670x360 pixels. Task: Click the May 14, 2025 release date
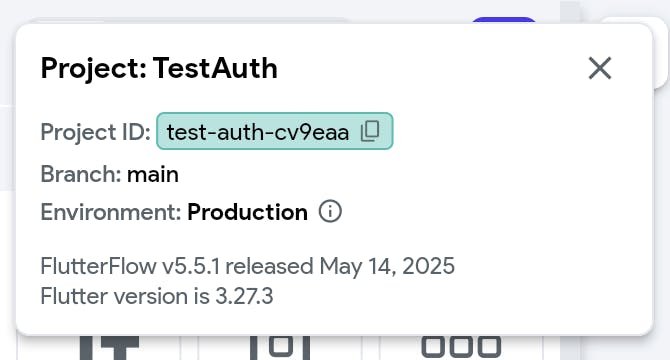(x=387, y=266)
